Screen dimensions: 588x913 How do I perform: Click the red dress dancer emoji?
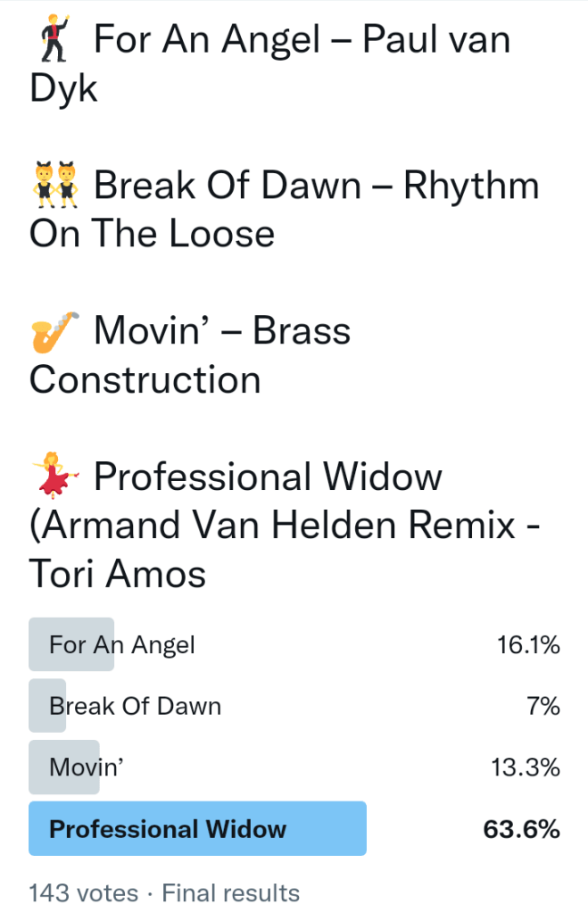click(x=55, y=477)
